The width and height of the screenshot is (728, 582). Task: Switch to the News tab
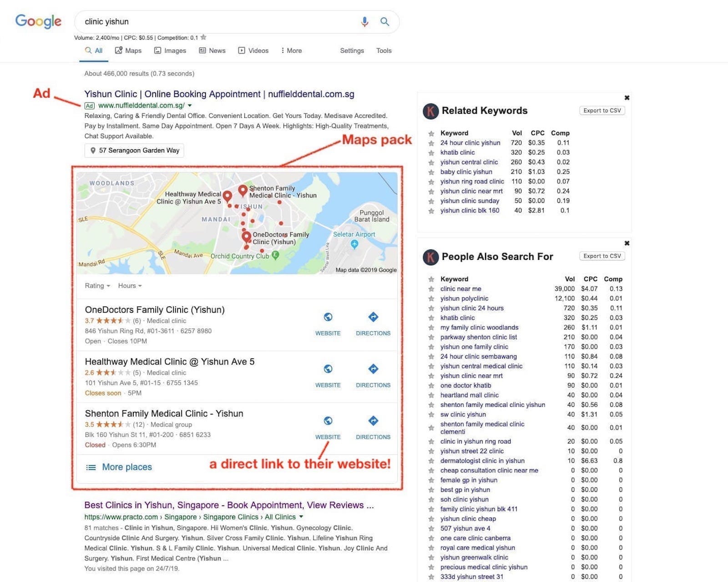click(212, 51)
